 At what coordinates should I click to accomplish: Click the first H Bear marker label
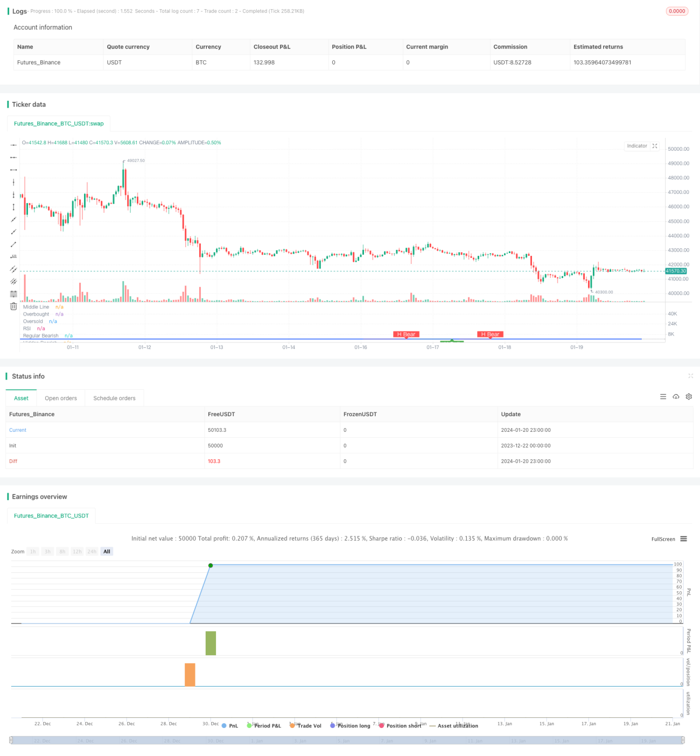(406, 334)
